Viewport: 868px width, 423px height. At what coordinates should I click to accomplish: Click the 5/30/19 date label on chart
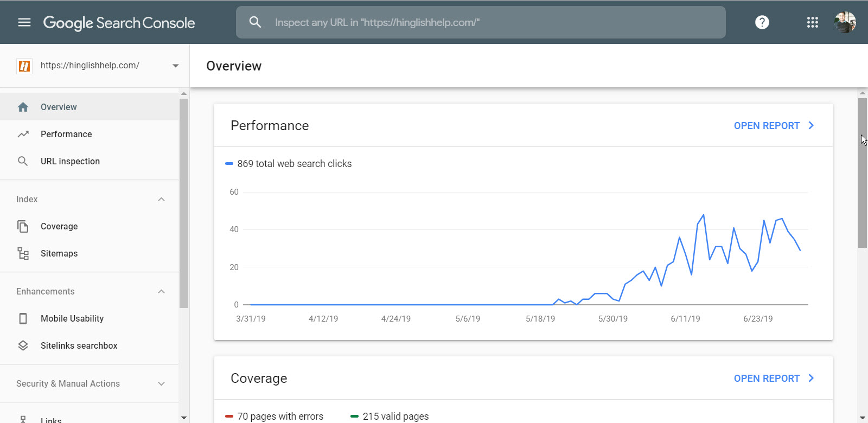[613, 319]
